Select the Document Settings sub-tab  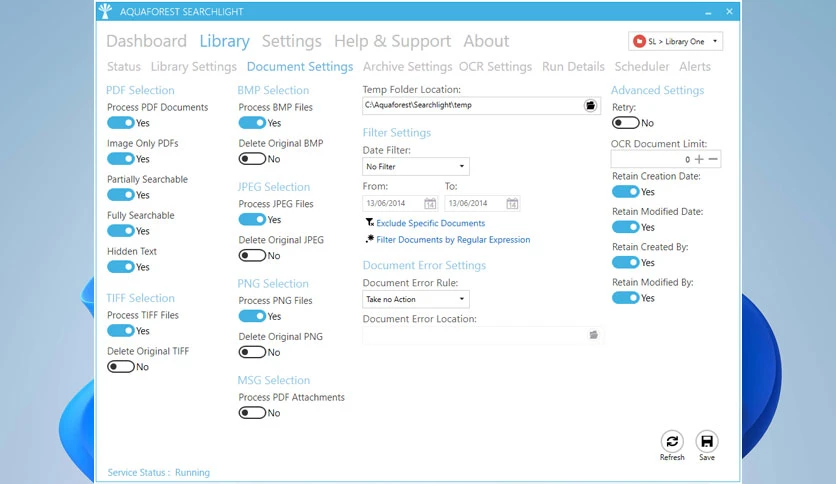(x=300, y=67)
